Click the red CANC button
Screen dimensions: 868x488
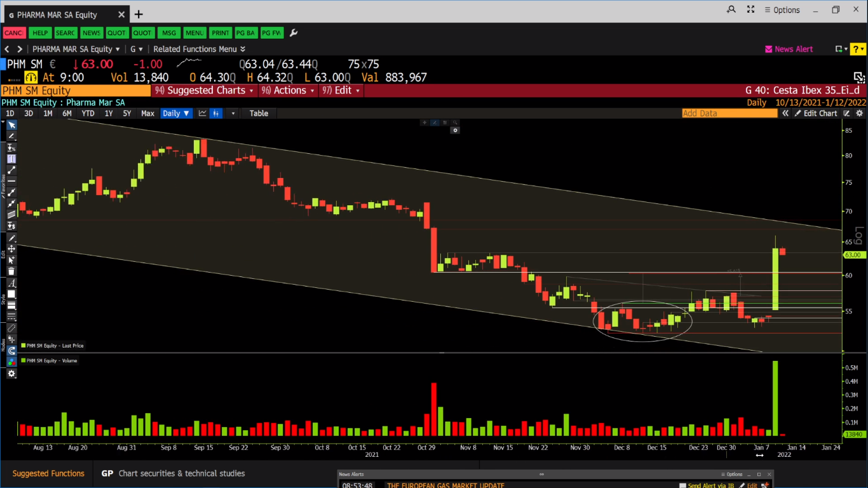point(14,32)
